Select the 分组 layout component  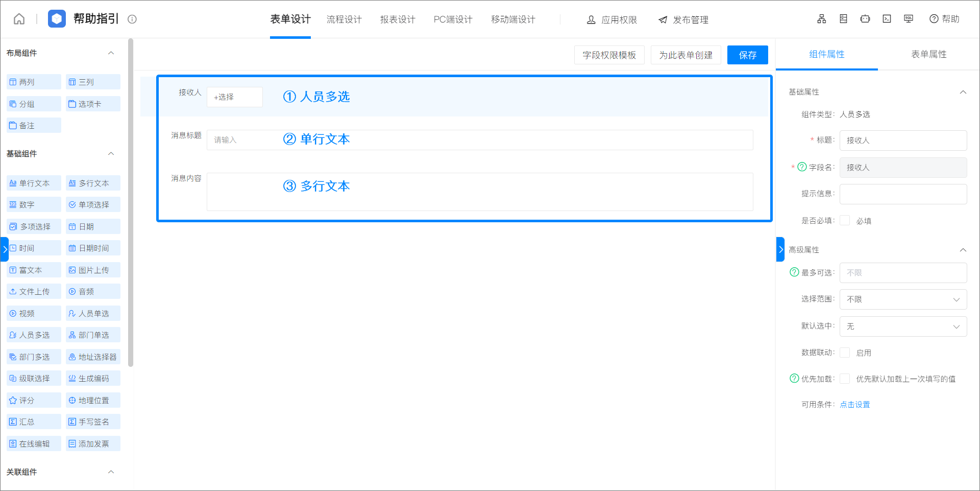coord(34,104)
